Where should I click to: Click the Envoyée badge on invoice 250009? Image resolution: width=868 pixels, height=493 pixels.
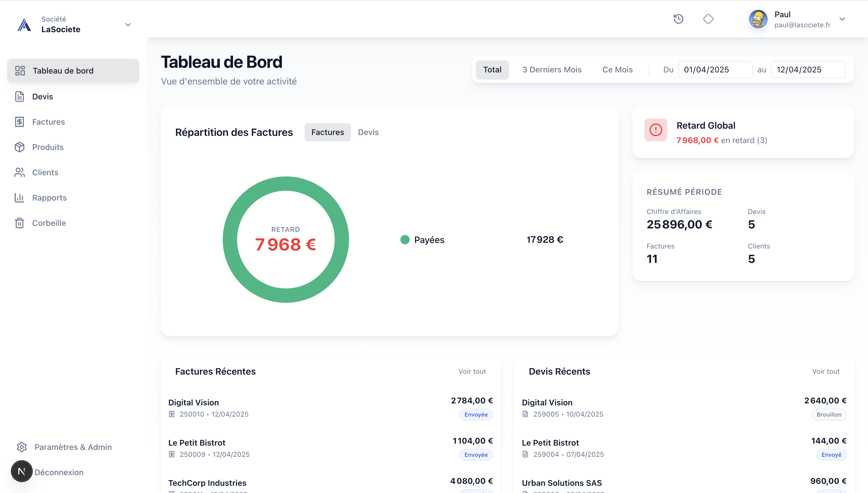pos(476,455)
